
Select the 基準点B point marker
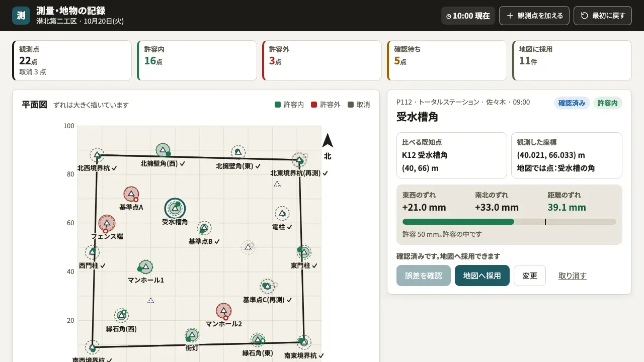[204, 228]
